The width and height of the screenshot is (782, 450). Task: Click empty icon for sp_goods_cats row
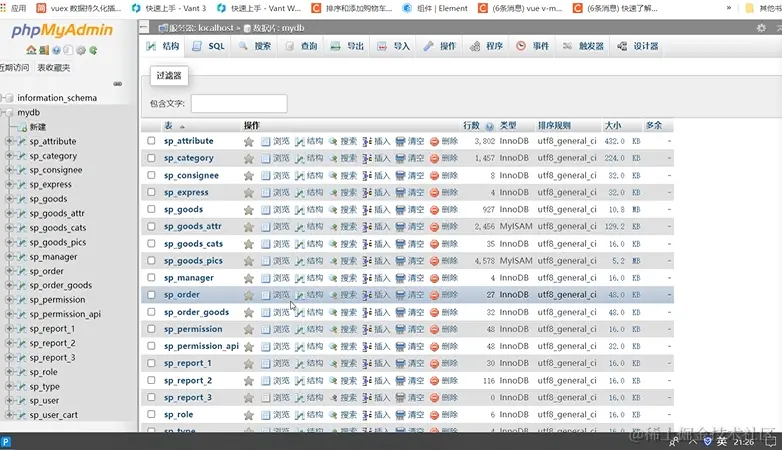(400, 244)
